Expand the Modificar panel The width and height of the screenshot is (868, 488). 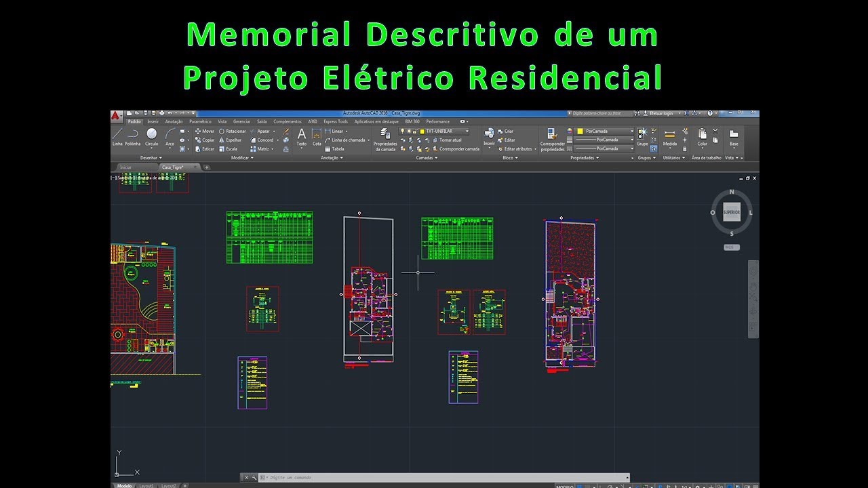(242, 157)
